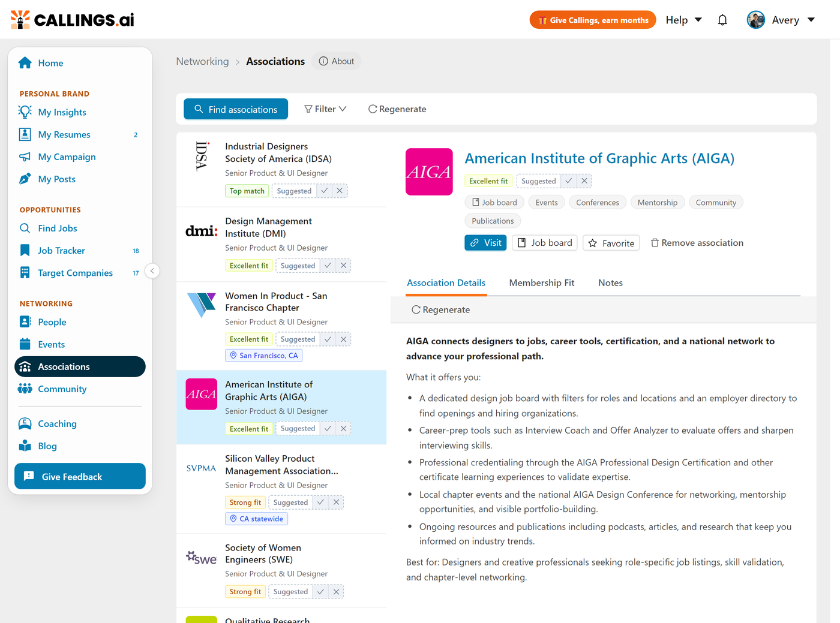Image resolution: width=840 pixels, height=623 pixels.
Task: Select the dmi: logo thumbnail
Action: (x=202, y=231)
